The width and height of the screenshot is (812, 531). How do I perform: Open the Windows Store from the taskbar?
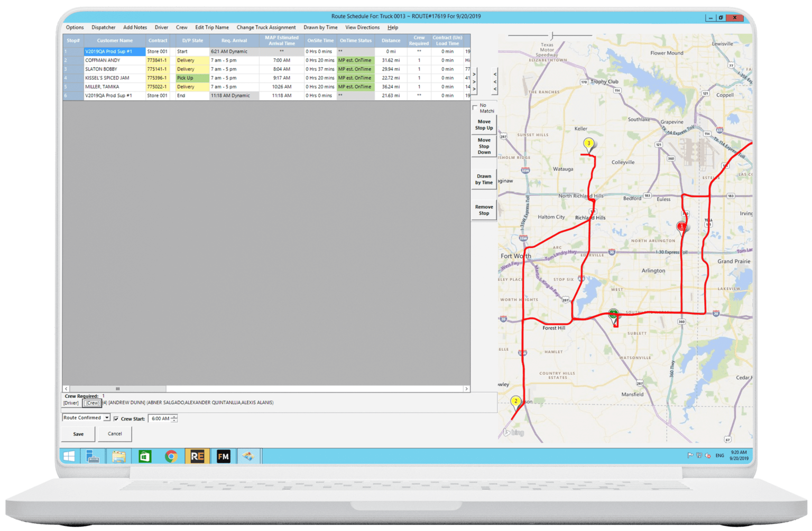(144, 456)
